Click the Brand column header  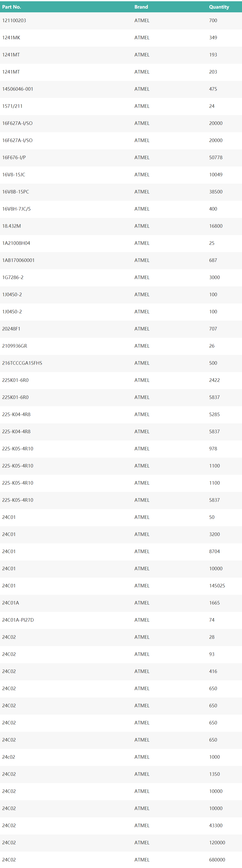pyautogui.click(x=141, y=7)
